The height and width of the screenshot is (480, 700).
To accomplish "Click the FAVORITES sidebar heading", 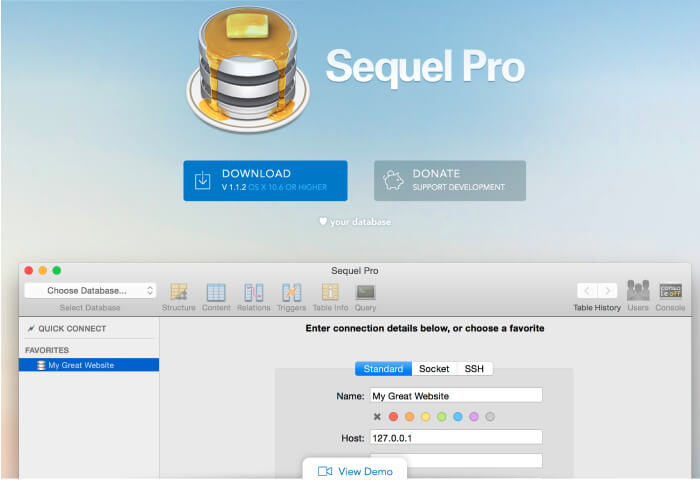I will [47, 350].
